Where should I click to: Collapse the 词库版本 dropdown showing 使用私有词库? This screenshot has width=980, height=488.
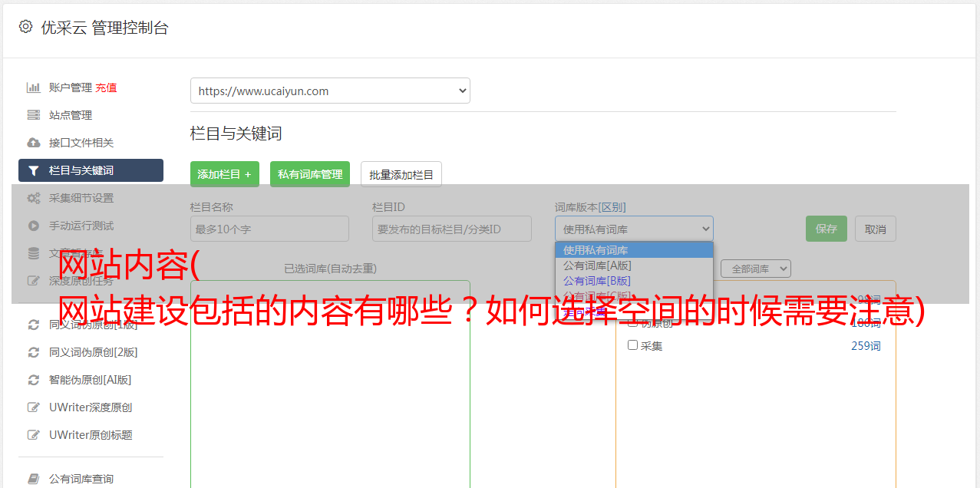click(634, 229)
